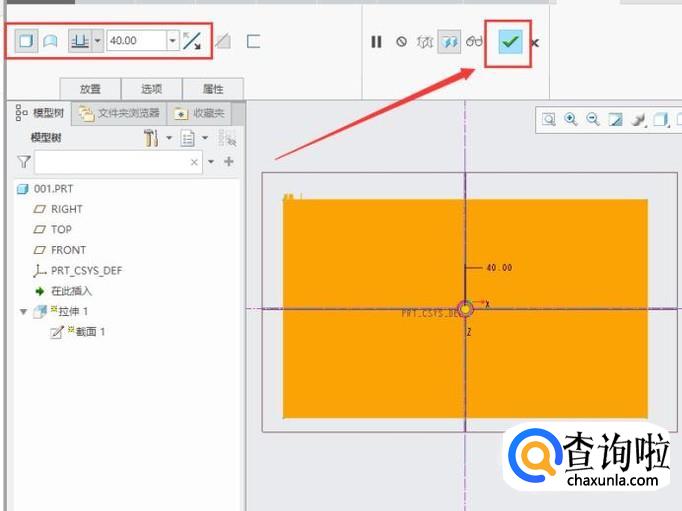The width and height of the screenshot is (682, 511).
Task: Open the tree settings dropdown arrow
Action: [169, 138]
